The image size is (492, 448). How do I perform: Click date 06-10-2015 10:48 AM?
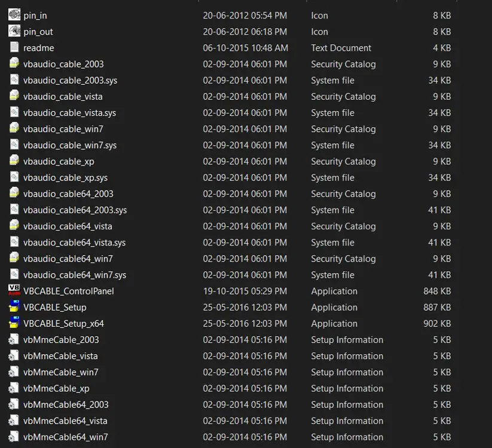[246, 48]
